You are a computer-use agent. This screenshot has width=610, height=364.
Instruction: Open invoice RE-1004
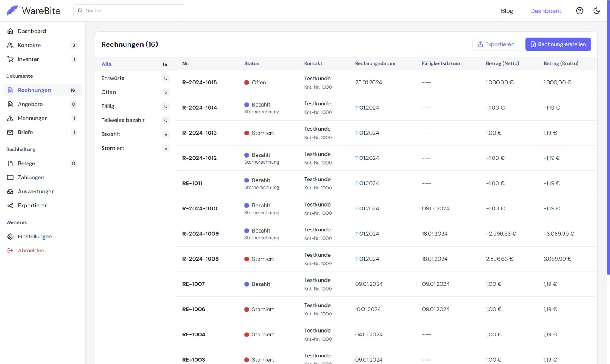point(194,334)
